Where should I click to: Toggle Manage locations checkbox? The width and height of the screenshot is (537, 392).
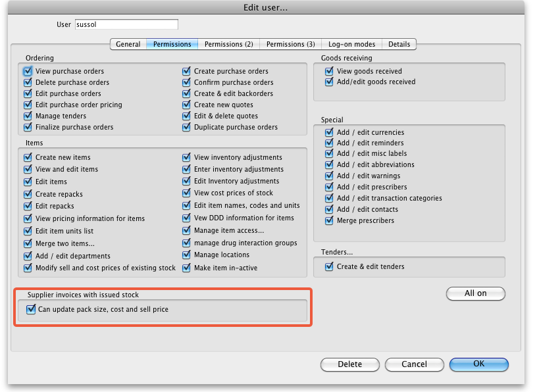click(x=186, y=255)
